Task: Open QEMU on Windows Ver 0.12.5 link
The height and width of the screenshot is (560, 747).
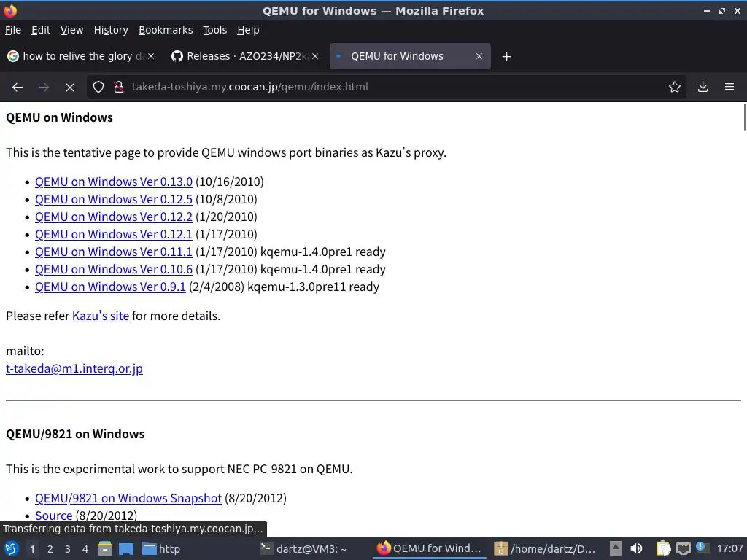Action: point(113,200)
